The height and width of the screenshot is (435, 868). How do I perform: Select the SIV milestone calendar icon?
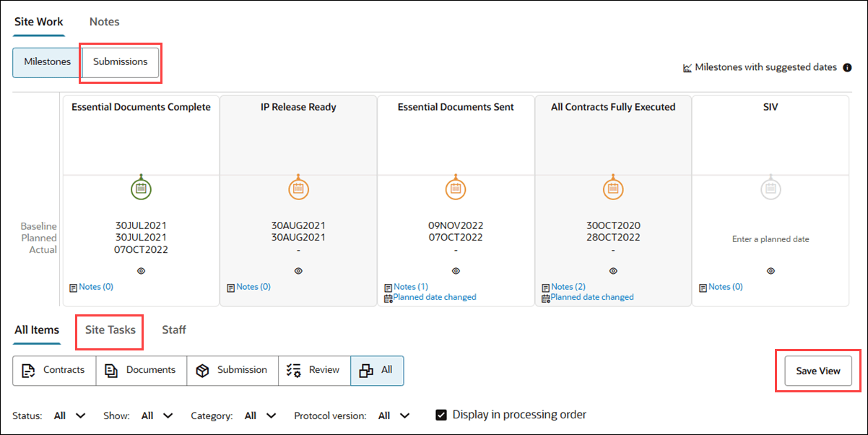[x=771, y=189]
